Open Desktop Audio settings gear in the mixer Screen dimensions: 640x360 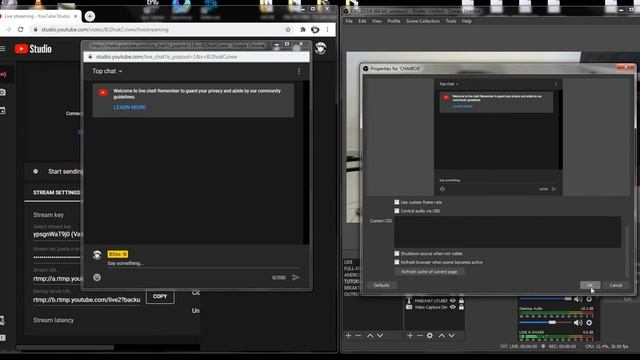pyautogui.click(x=589, y=322)
